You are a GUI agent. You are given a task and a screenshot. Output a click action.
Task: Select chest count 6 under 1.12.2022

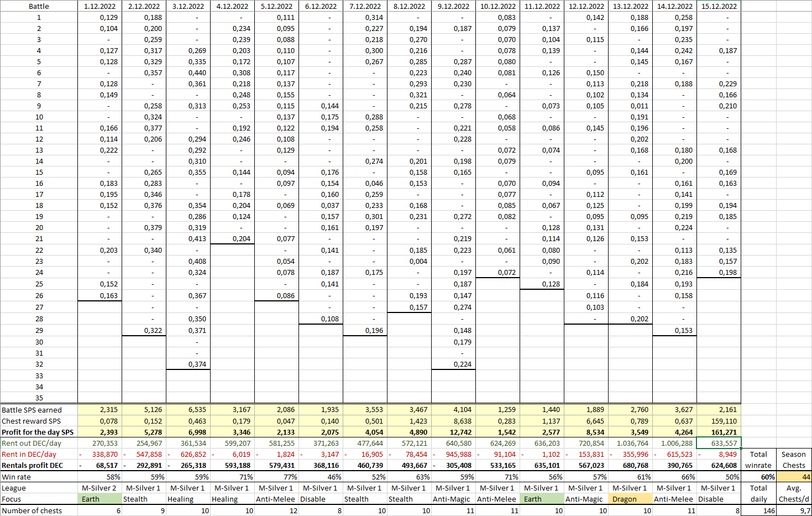[99, 510]
